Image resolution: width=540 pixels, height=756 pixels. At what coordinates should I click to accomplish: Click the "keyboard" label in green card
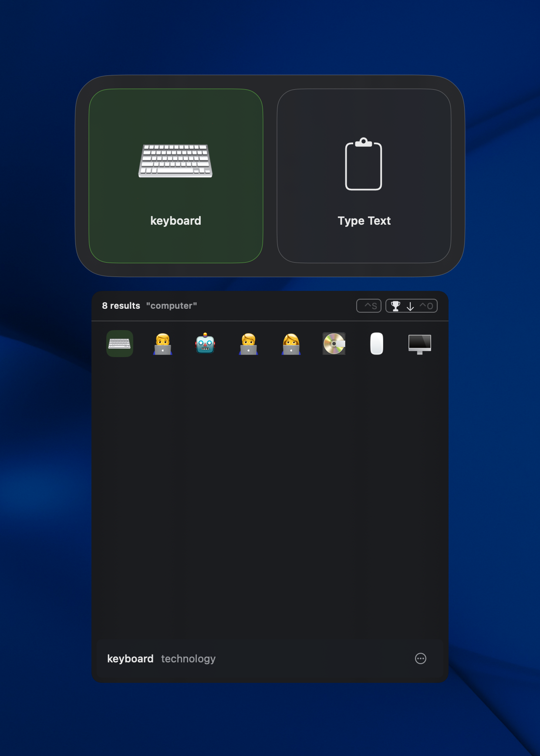175,221
